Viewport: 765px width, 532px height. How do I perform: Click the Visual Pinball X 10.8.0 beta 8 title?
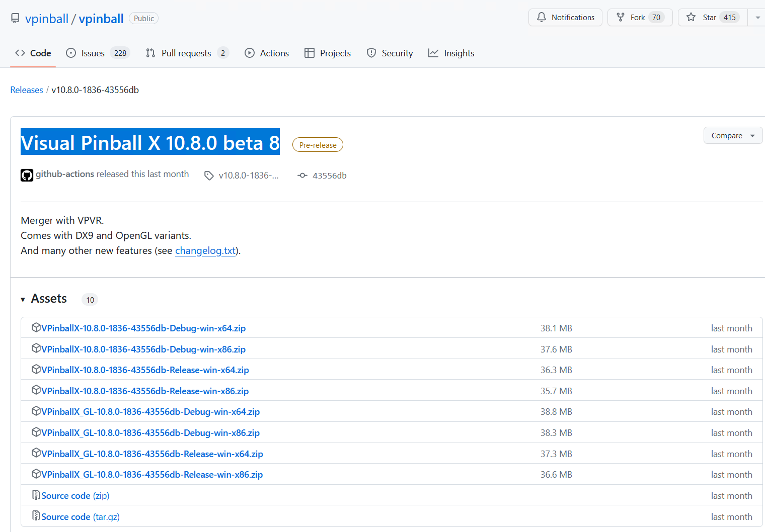(150, 143)
